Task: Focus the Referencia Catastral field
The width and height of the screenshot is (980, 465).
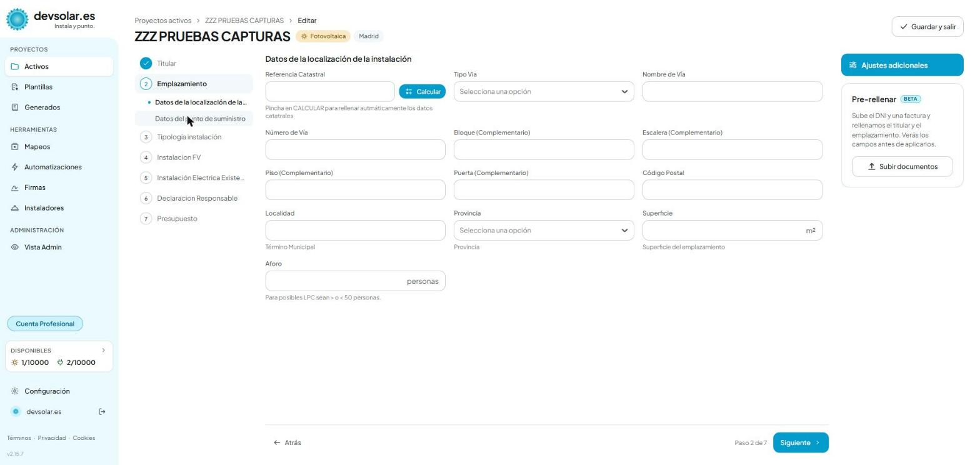Action: click(x=330, y=91)
